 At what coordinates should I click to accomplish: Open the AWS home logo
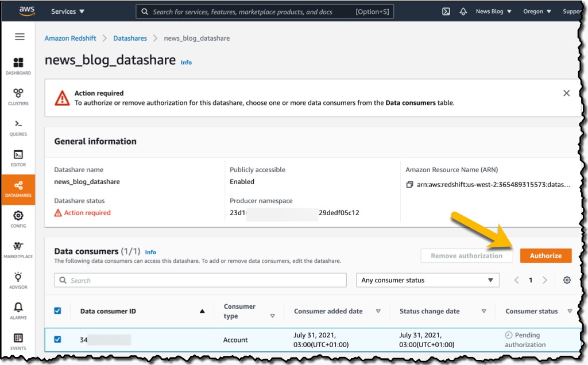click(26, 11)
